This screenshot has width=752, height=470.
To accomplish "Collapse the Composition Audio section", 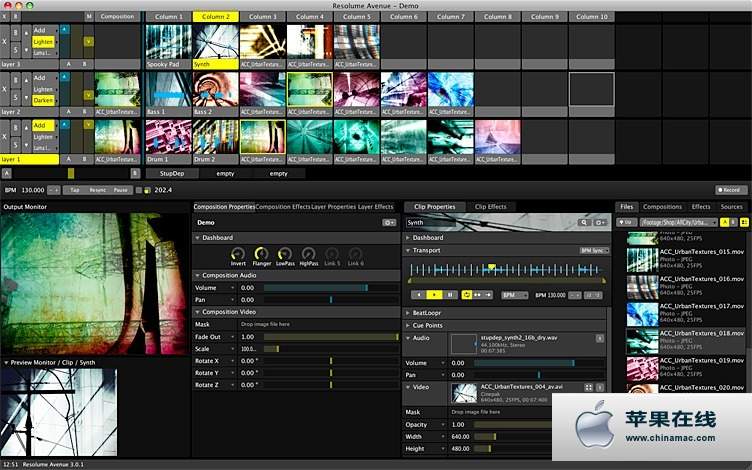I will 197,276.
